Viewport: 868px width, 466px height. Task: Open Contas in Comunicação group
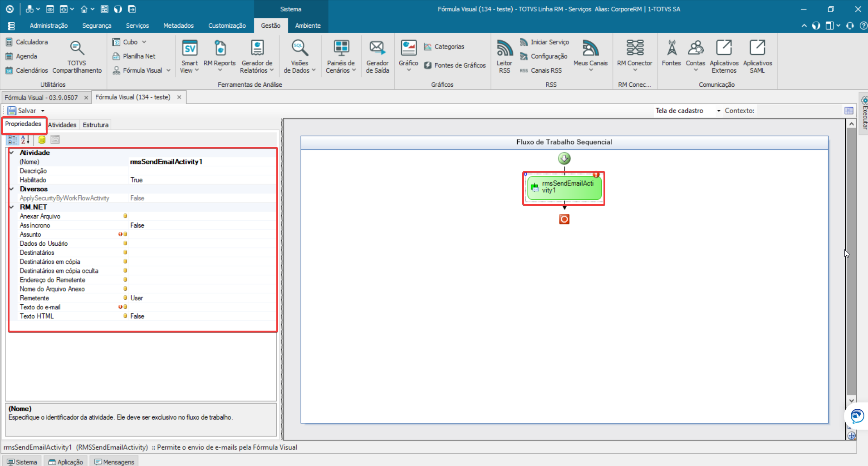(695, 56)
